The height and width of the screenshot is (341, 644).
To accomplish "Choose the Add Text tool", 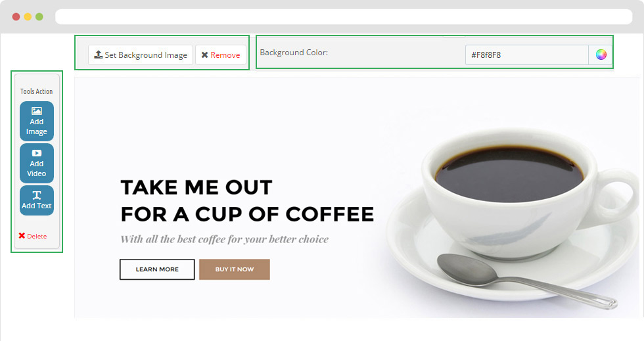I will click(x=37, y=200).
